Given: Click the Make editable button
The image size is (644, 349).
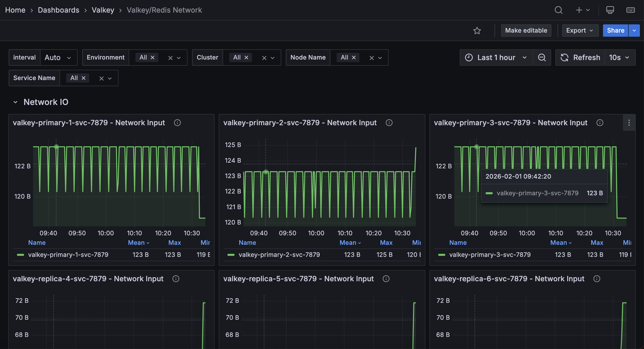Looking at the screenshot, I should pos(526,30).
